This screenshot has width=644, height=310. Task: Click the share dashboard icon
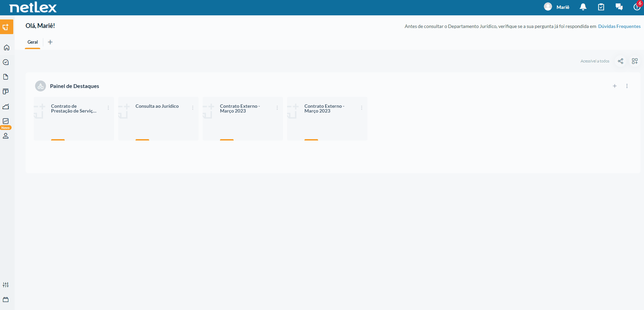pyautogui.click(x=621, y=61)
